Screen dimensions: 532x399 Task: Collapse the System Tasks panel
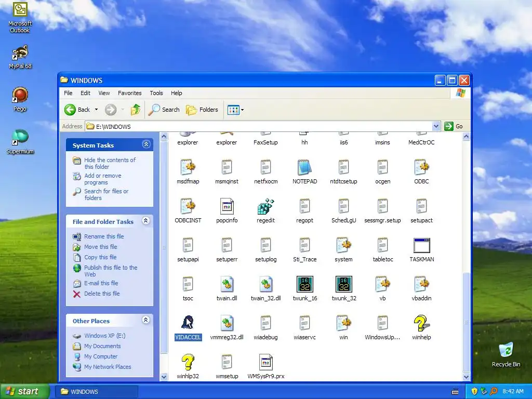point(146,144)
